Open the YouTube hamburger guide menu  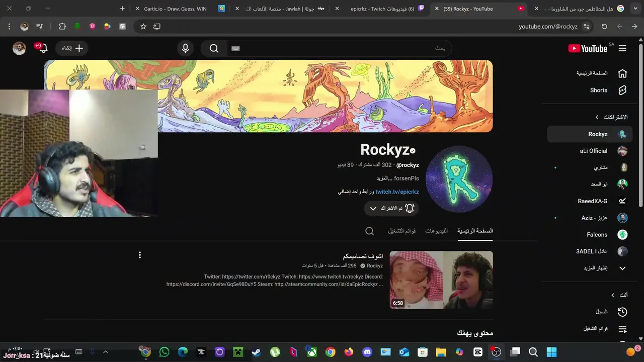pos(622,48)
